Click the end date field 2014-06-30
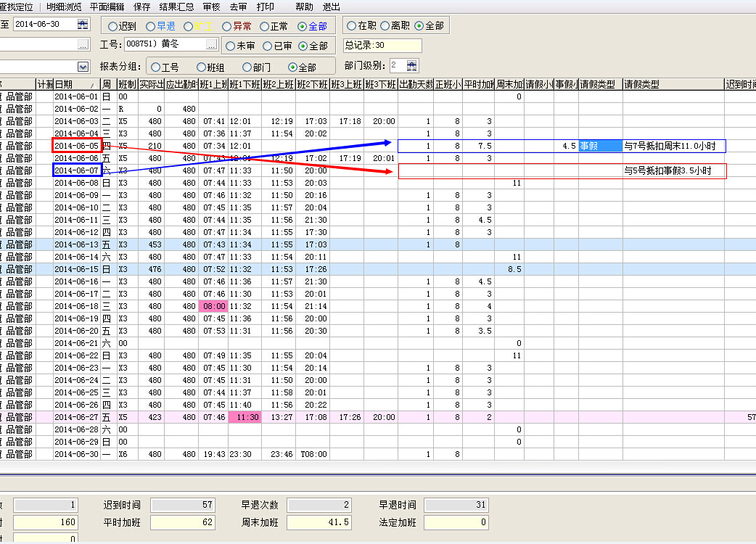 point(45,24)
